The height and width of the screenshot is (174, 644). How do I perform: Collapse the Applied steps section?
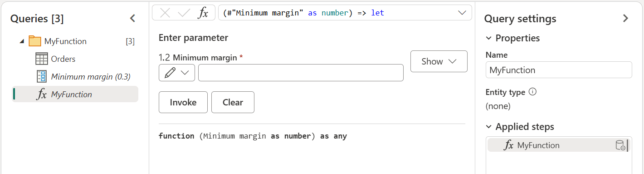488,127
